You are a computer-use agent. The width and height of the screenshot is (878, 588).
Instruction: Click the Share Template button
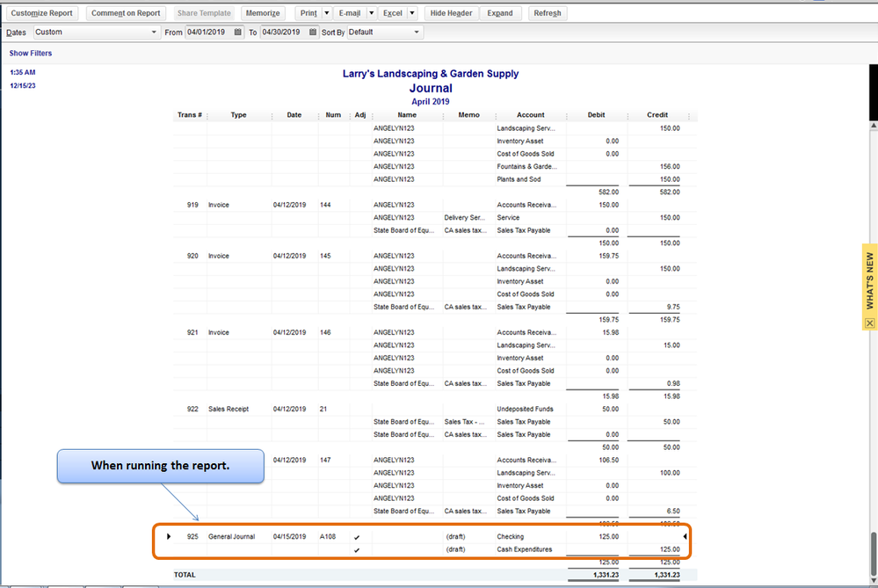[x=204, y=13]
